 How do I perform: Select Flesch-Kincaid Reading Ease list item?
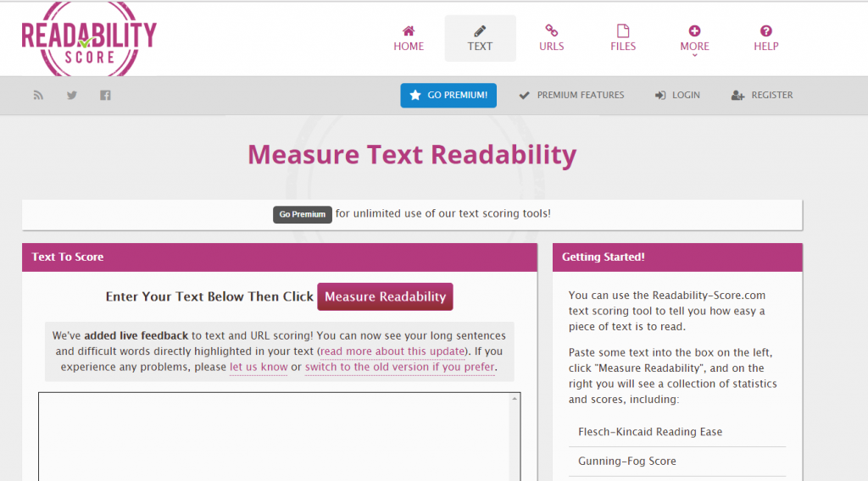tap(677, 432)
